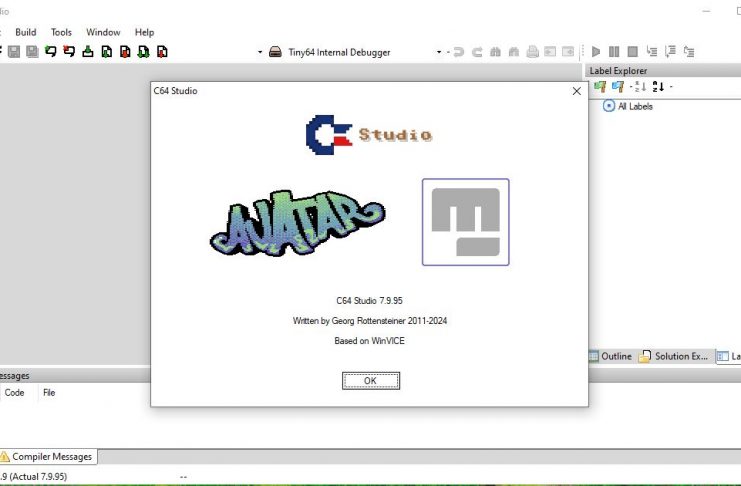The height and width of the screenshot is (486, 741).
Task: Select the All Labels node
Action: (634, 106)
